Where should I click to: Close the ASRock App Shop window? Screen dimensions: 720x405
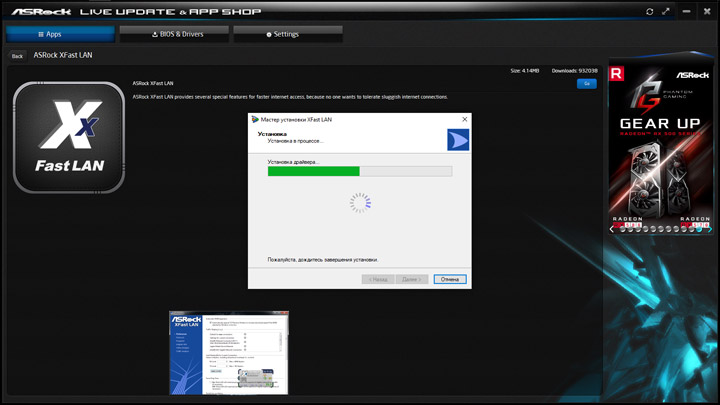point(707,11)
